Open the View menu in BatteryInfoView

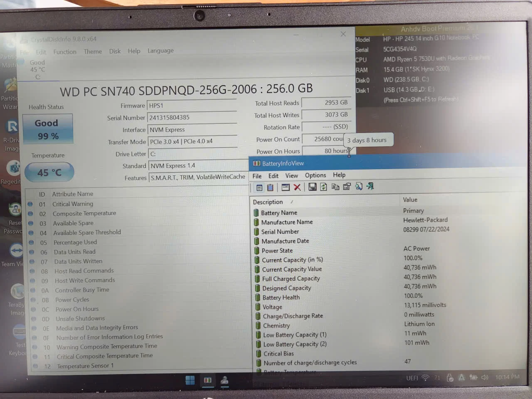click(x=291, y=176)
